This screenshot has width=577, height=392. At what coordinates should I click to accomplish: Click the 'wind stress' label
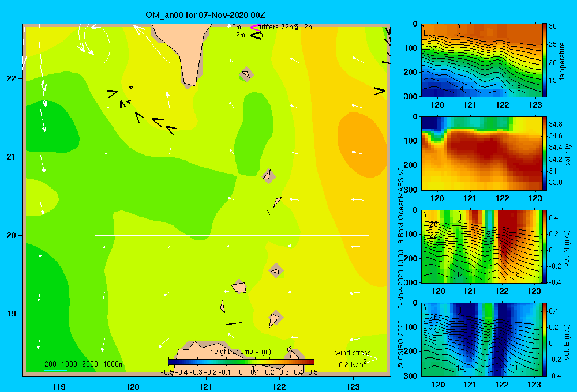[x=353, y=353]
